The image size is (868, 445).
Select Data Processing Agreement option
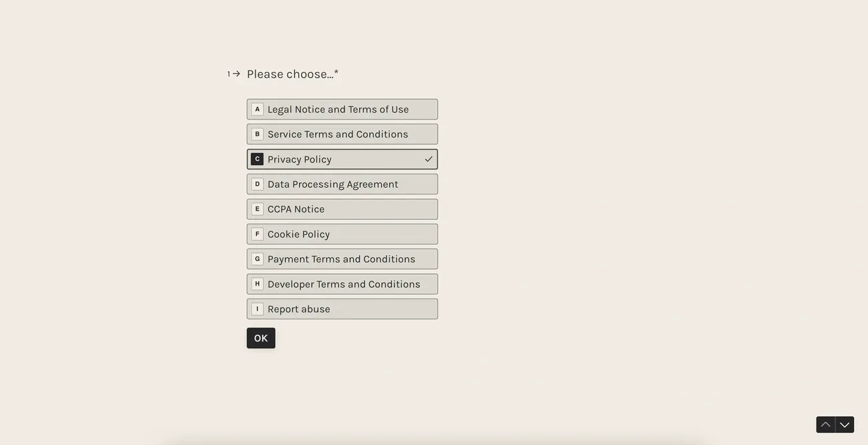click(333, 184)
